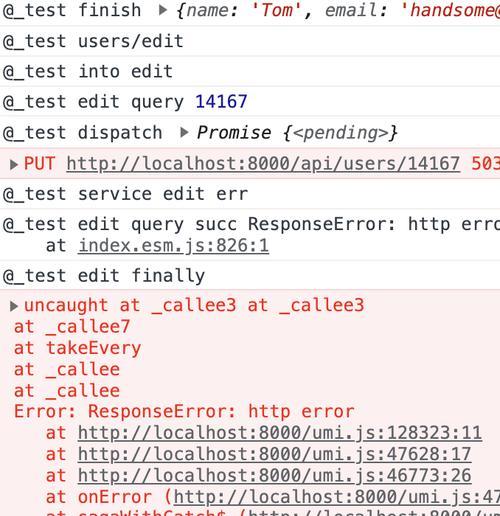Viewport: 500px width, 516px height.
Task: Open the onError umi.js source link
Action: click(x=337, y=497)
